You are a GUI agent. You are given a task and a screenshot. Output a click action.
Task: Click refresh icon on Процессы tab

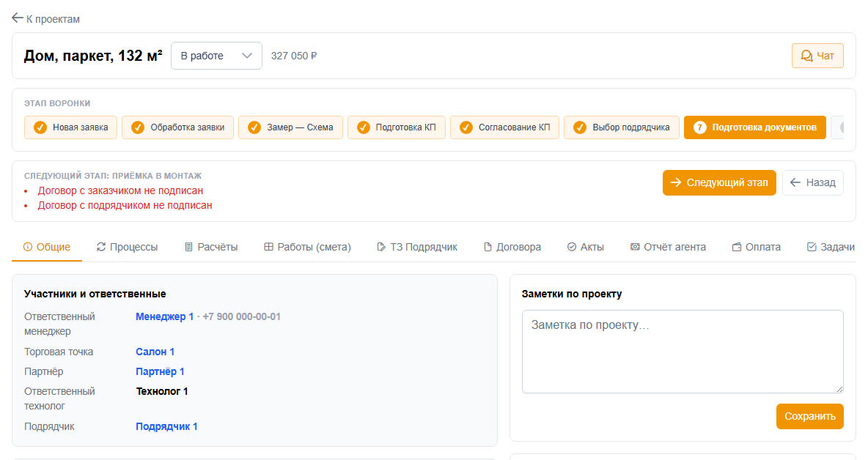point(100,247)
